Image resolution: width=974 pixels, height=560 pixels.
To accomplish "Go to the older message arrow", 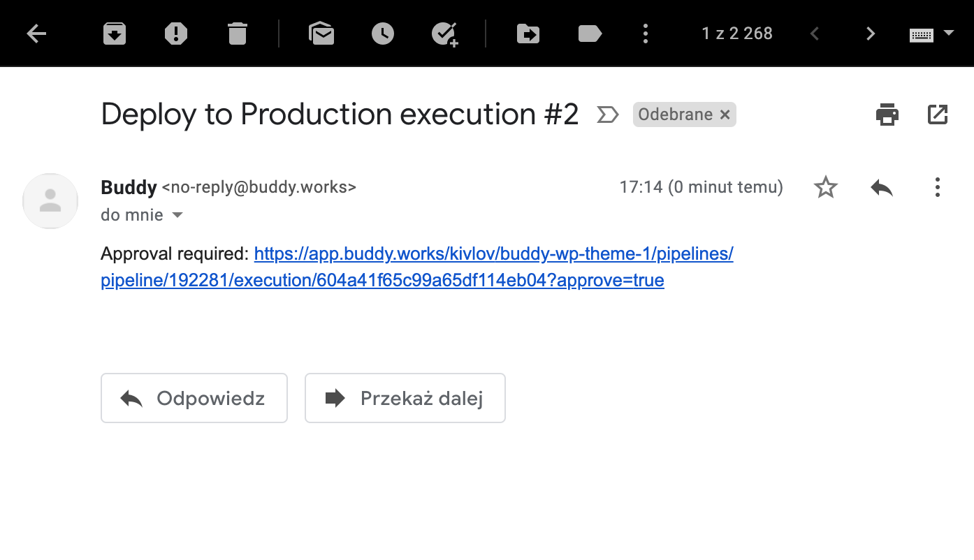I will pyautogui.click(x=871, y=34).
